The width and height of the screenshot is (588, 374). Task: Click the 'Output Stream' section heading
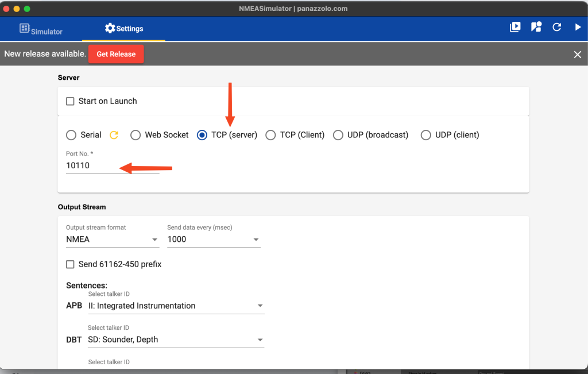point(82,207)
